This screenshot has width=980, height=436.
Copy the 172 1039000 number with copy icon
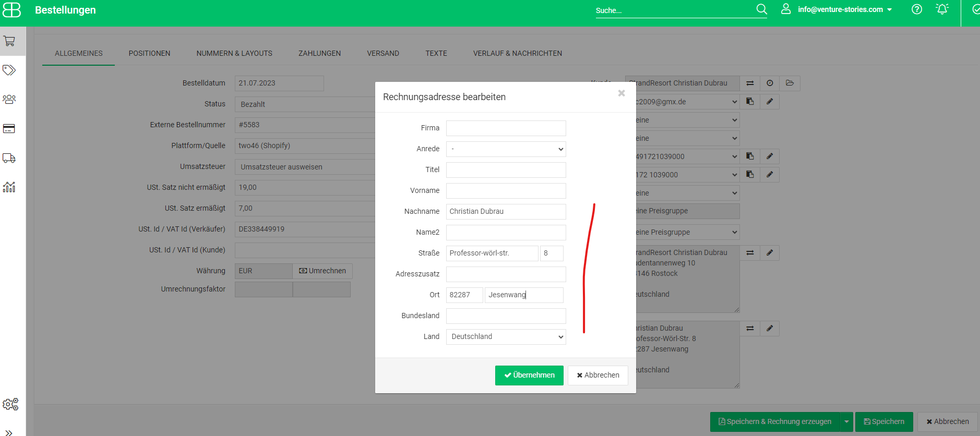click(750, 175)
